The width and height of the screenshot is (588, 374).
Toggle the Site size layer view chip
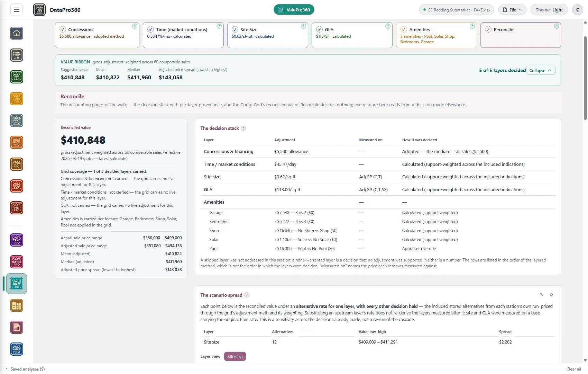tap(235, 357)
